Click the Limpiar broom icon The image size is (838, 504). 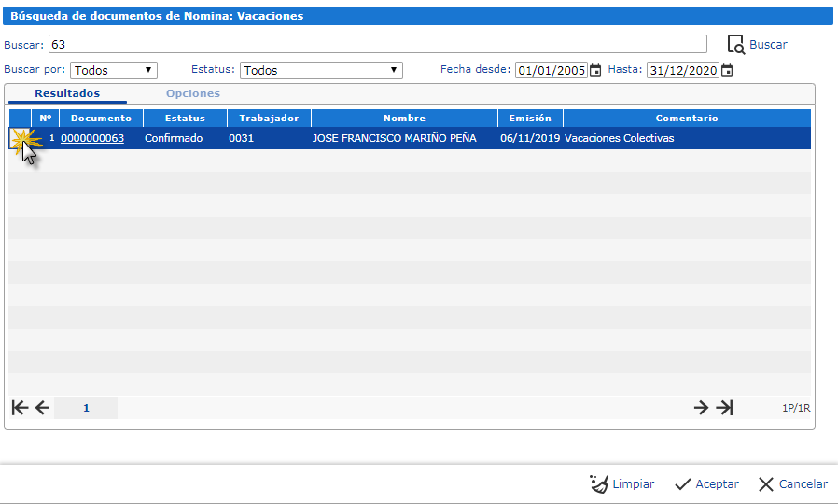pos(599,483)
